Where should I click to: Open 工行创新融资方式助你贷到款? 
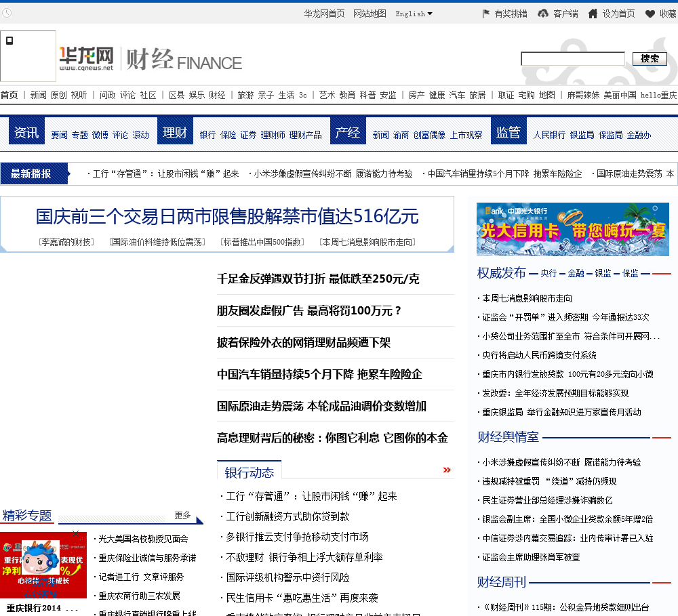[287, 516]
